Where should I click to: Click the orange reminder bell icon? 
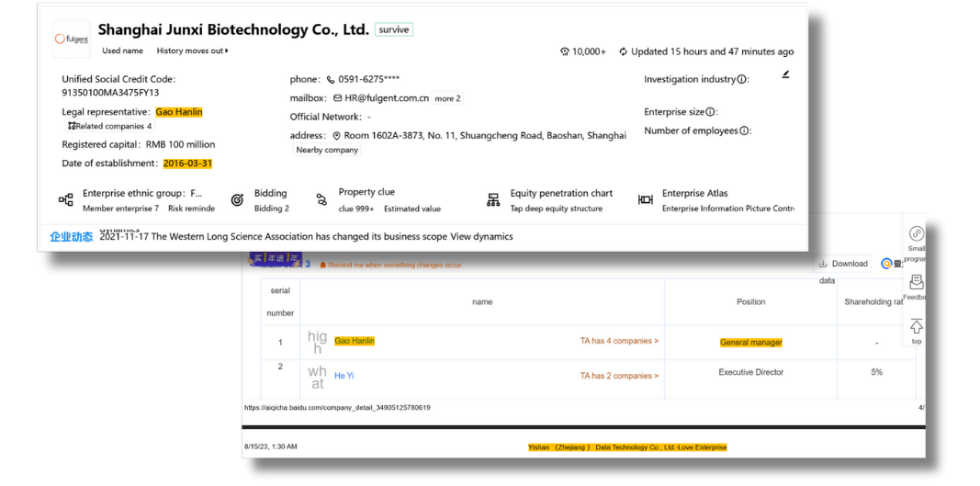coord(323,266)
